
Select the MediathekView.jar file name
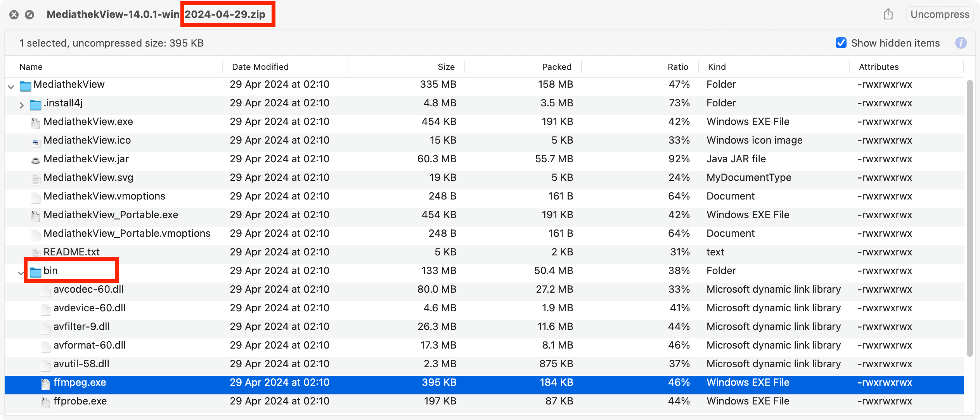click(x=86, y=159)
